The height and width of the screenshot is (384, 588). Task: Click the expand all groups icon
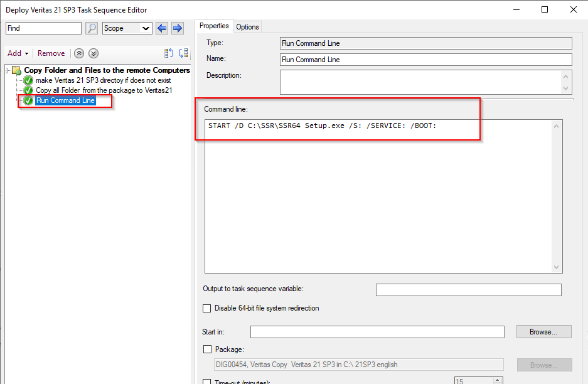point(169,53)
